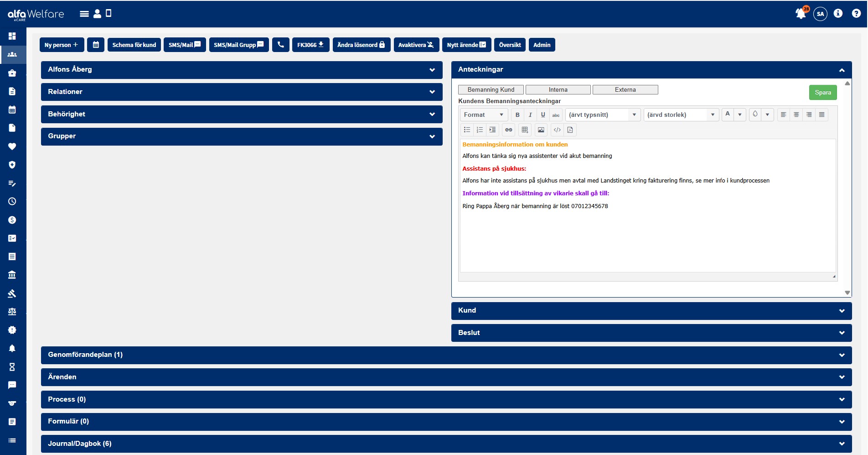Click the phone call icon button
The height and width of the screenshot is (455, 868).
tap(280, 45)
